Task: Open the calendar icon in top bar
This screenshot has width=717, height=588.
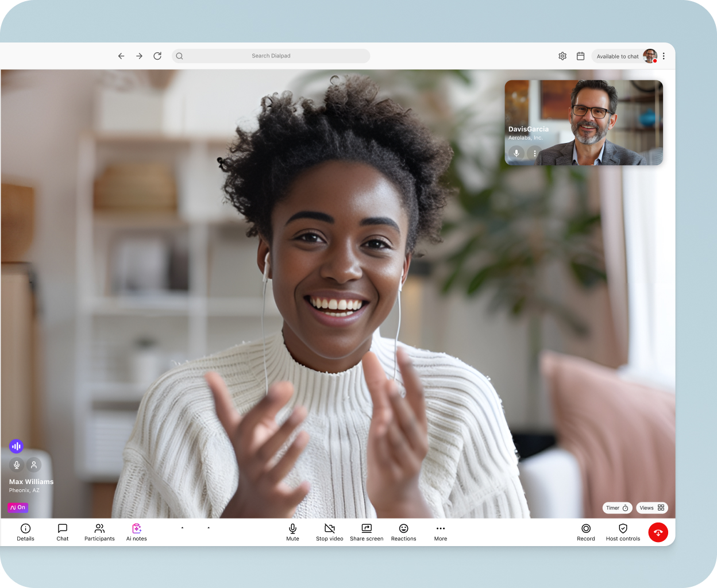Action: 581,56
